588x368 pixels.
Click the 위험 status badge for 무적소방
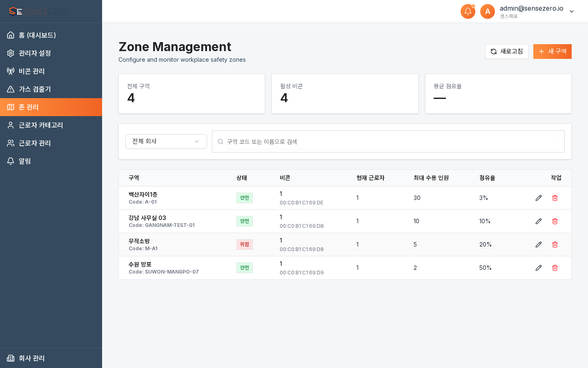[244, 245]
